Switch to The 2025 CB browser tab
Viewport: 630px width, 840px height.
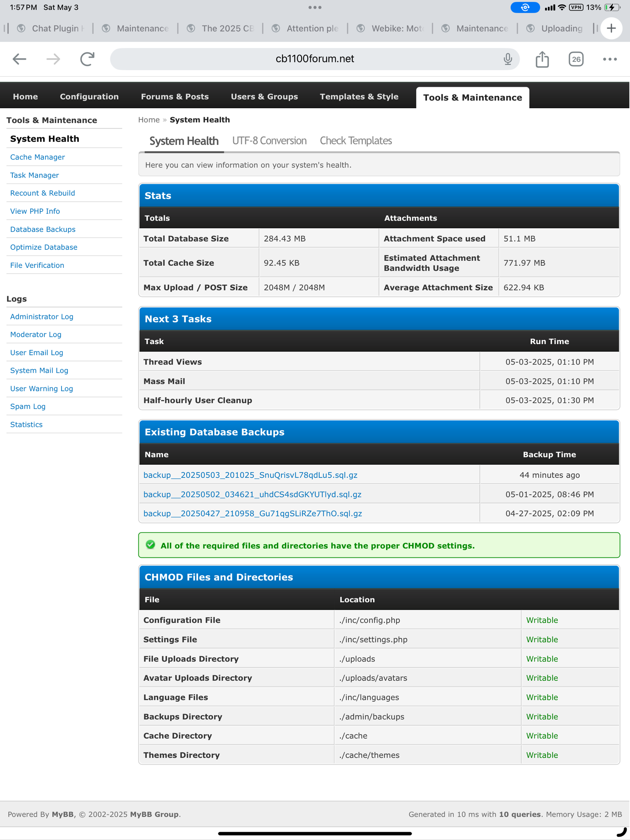pyautogui.click(x=220, y=28)
